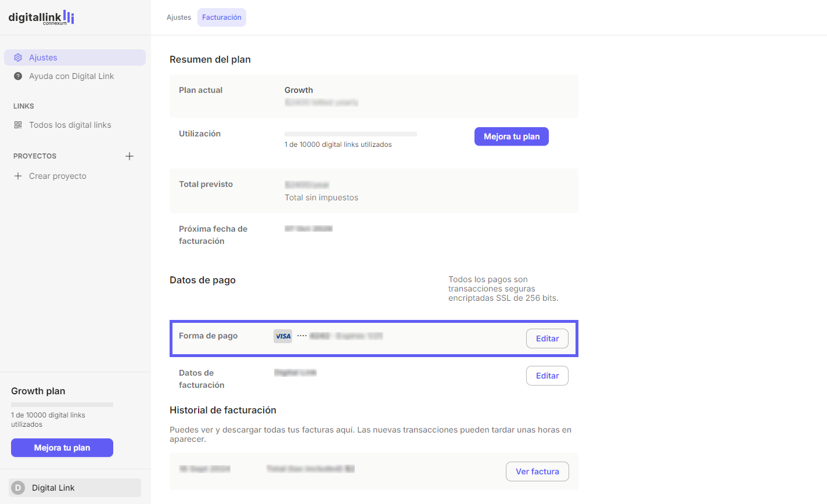827x504 pixels.
Task: Click the D avatar icon at the bottom of the sidebar
Action: 18,488
